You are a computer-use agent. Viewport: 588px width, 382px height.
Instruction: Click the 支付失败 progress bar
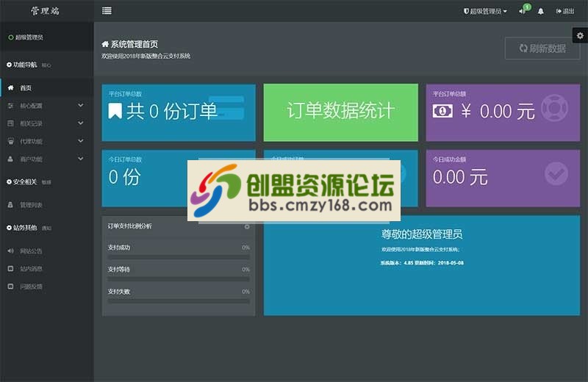tap(179, 301)
